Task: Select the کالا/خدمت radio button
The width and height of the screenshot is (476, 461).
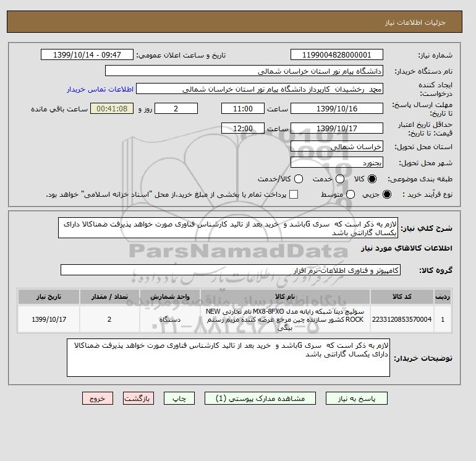Action: click(x=299, y=179)
